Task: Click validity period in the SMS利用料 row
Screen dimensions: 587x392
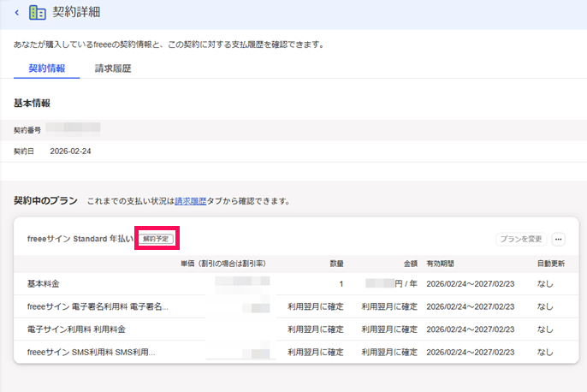Action: [x=471, y=353]
